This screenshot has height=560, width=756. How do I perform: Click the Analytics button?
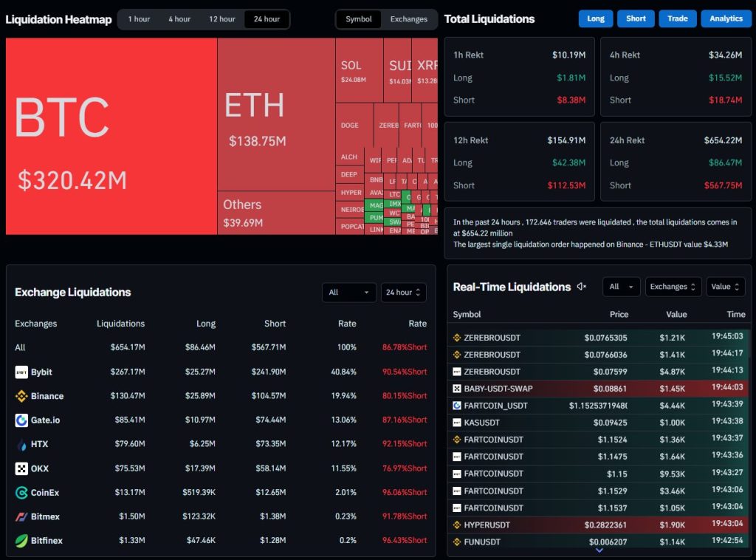click(726, 18)
